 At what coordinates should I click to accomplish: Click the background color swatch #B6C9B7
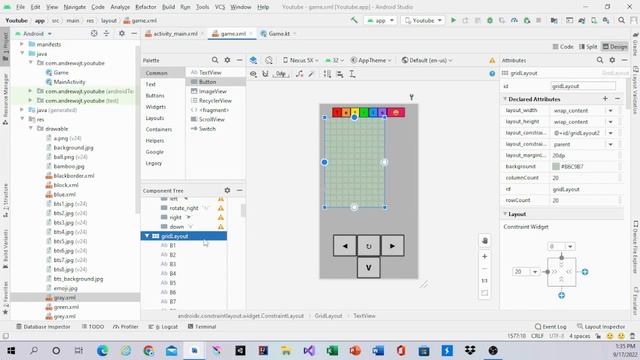coord(556,167)
